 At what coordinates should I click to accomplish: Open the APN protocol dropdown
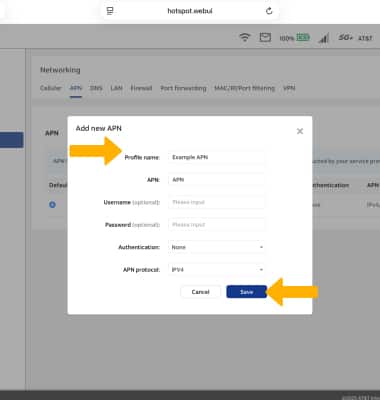217,270
